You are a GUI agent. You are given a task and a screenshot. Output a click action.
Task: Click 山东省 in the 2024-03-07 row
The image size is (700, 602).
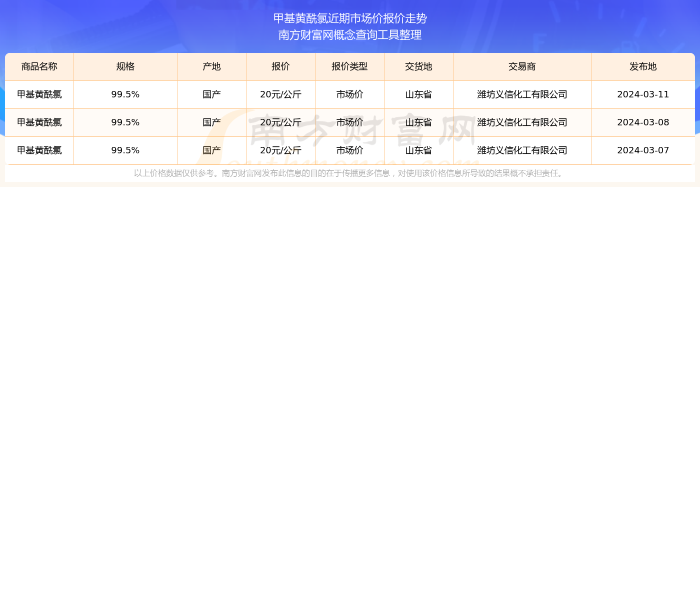click(x=419, y=150)
